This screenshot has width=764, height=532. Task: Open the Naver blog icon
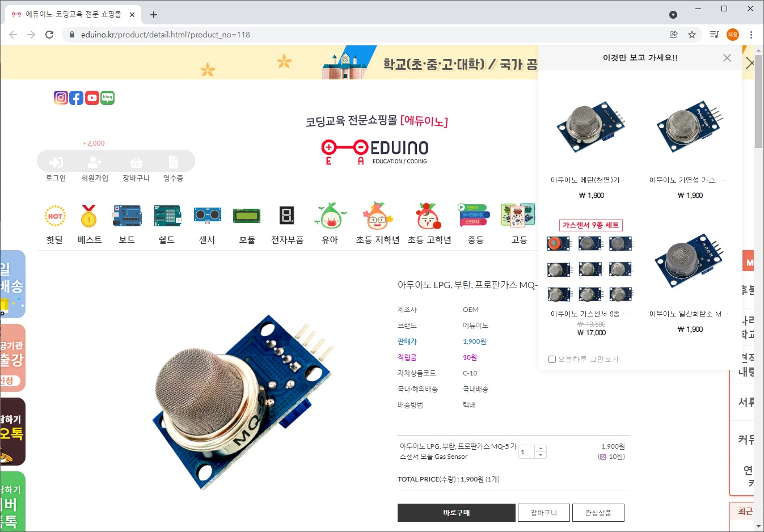pos(108,98)
